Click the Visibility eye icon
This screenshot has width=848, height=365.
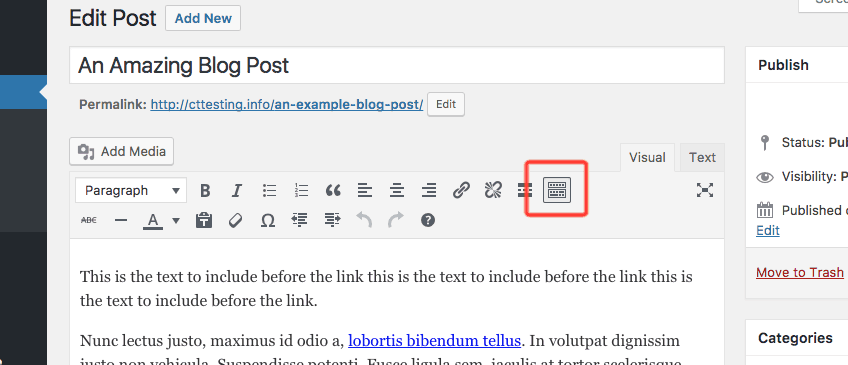(x=765, y=177)
